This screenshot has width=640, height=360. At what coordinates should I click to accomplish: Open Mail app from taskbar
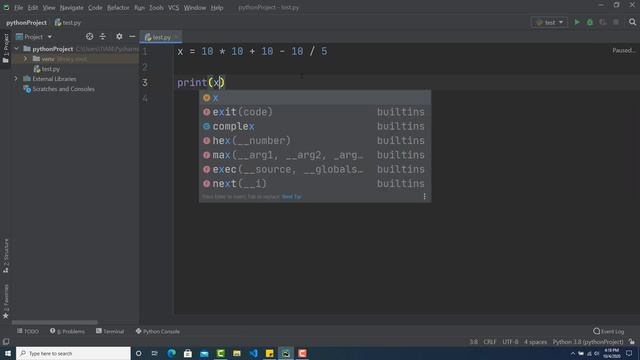tap(204, 353)
